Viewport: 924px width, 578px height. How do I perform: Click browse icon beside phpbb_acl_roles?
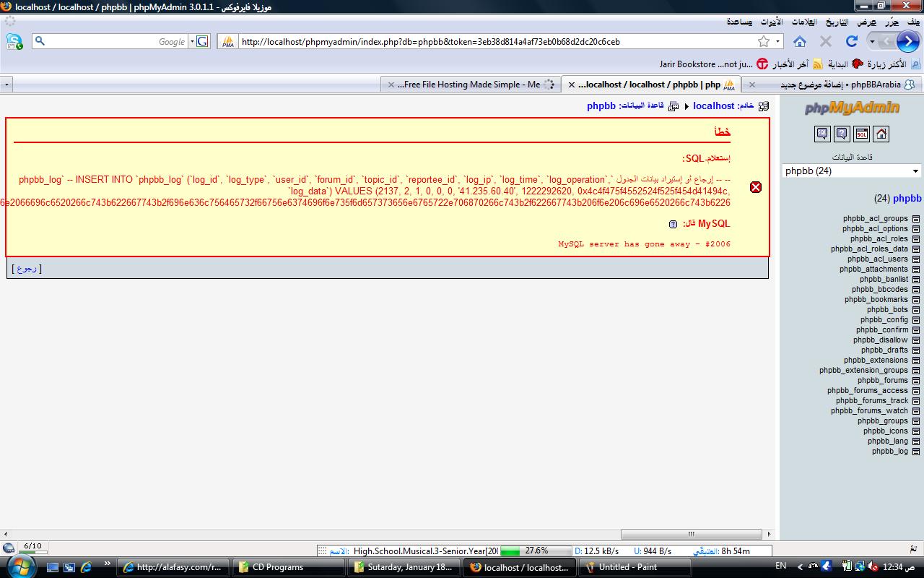(915, 239)
